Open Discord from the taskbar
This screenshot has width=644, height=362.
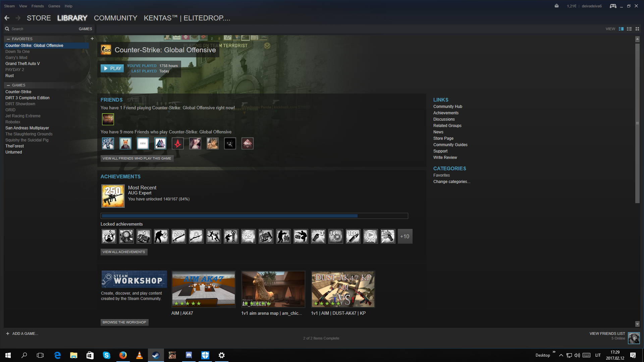[x=189, y=355]
